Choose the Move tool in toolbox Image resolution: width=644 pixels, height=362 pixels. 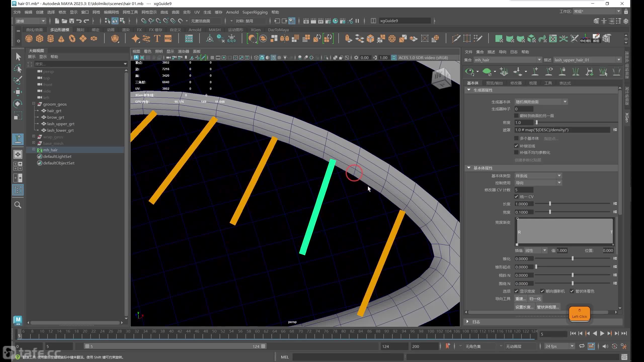pos(18,92)
